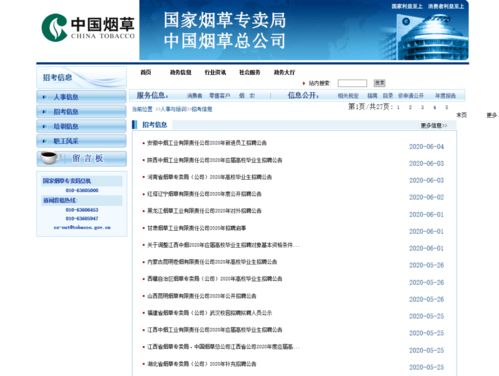Go to page 4 in pagination
499x376 pixels.
click(435, 107)
